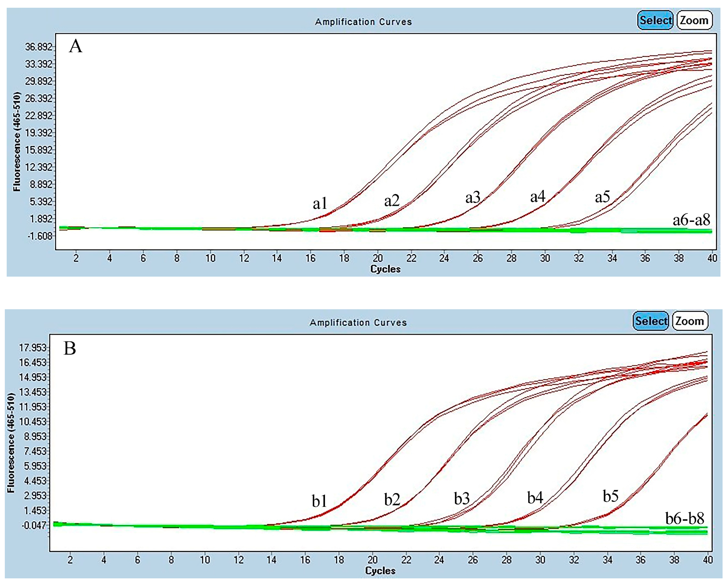Click y-axis value 8.953 in chart B
Image resolution: width=728 pixels, height=584 pixels.
[x=35, y=436]
